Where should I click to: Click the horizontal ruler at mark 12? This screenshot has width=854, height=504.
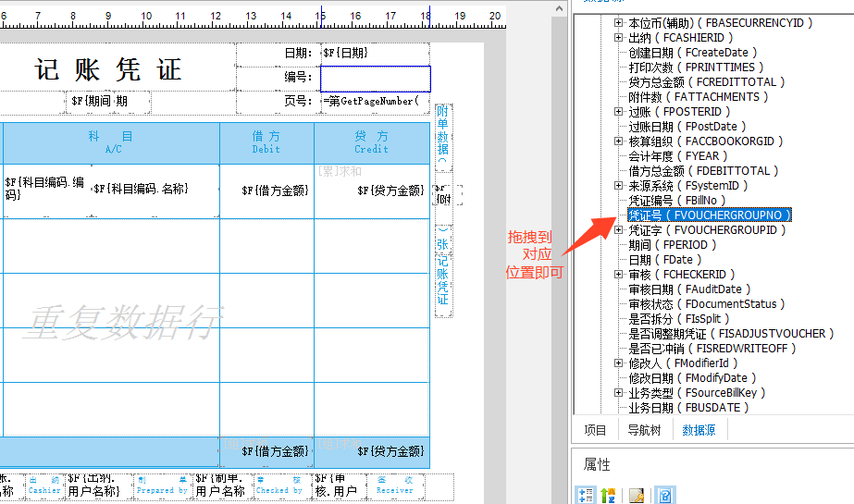pyautogui.click(x=216, y=17)
